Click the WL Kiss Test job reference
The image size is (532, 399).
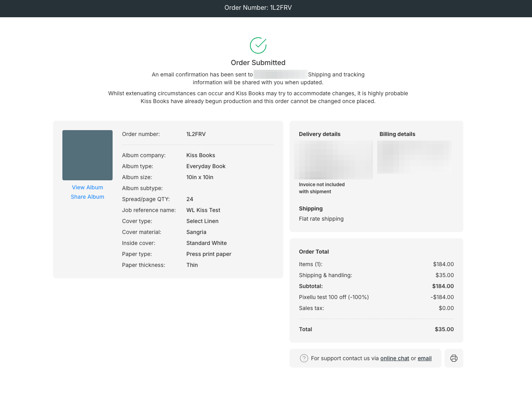tap(203, 210)
